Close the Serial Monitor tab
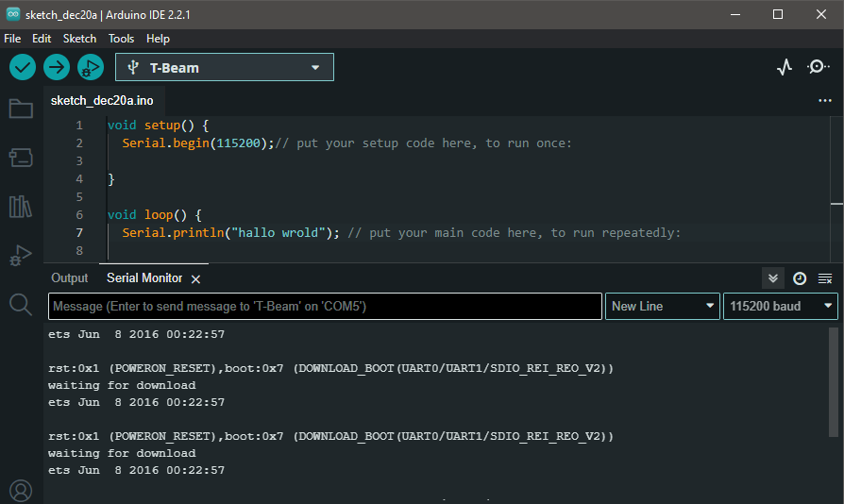 pos(196,279)
